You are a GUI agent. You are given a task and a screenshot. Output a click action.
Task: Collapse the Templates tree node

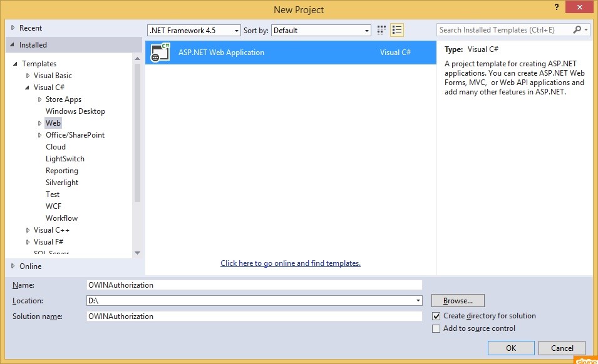point(15,64)
